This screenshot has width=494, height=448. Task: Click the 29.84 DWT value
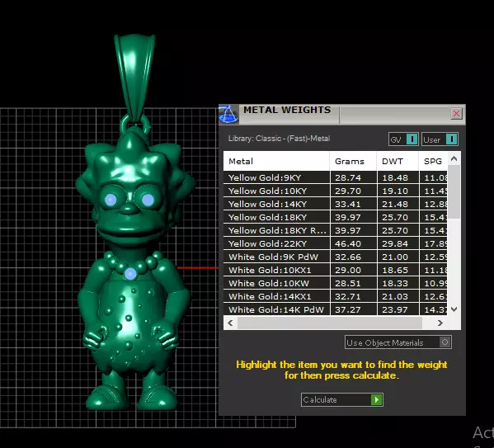[395, 243]
